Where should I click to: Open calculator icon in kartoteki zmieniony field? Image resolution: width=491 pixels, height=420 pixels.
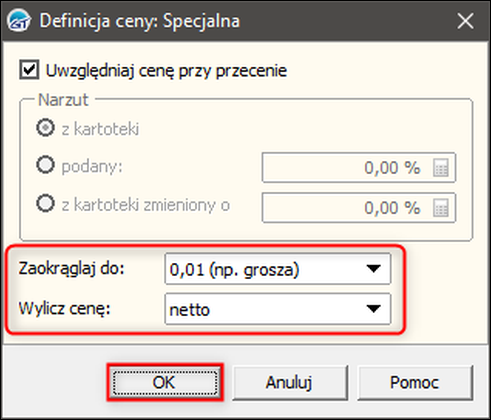tap(441, 208)
